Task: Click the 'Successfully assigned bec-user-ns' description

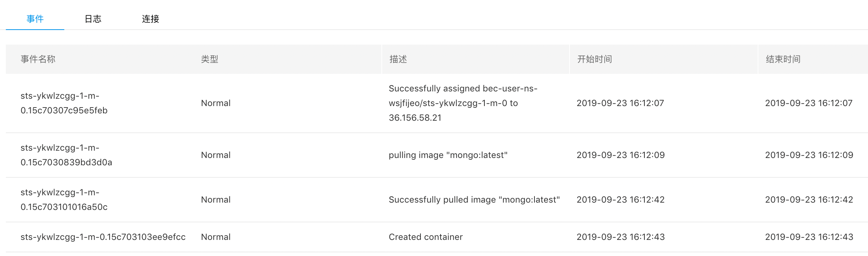Action: (463, 103)
